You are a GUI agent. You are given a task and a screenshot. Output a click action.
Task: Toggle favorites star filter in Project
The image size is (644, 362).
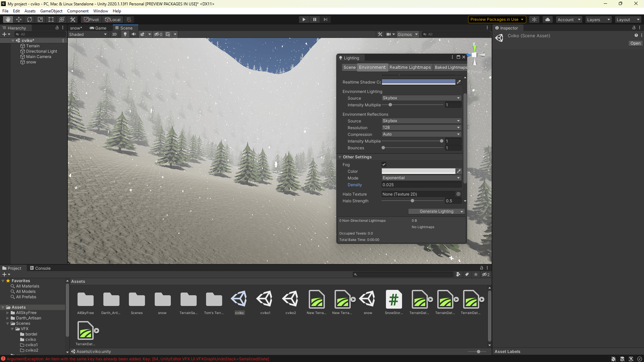pyautogui.click(x=476, y=274)
